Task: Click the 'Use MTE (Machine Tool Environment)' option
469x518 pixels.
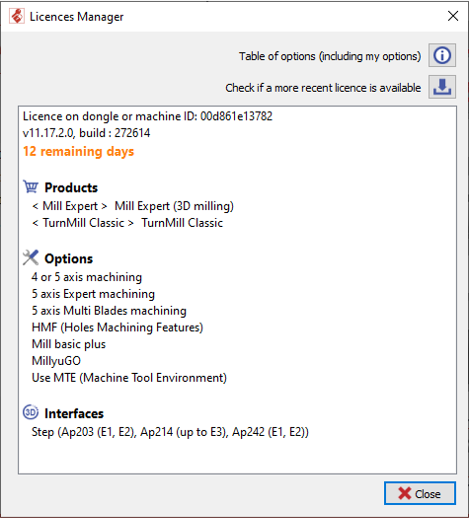Action: [x=129, y=378]
